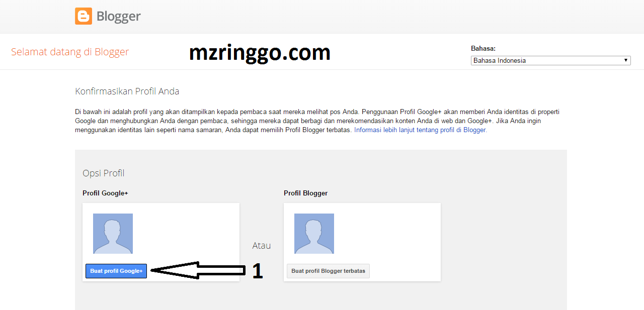Select the Blogger profile avatar silhouette

click(314, 234)
